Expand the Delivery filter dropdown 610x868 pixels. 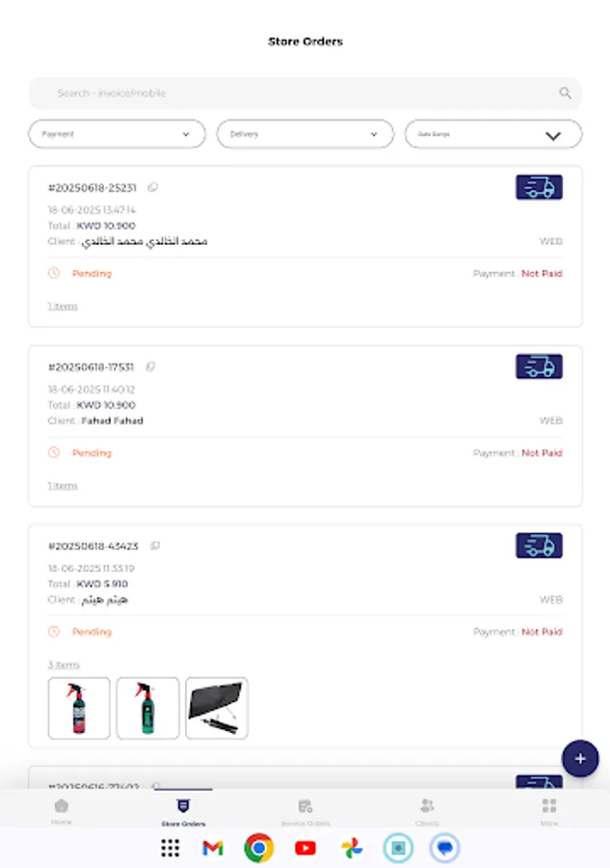coord(305,134)
